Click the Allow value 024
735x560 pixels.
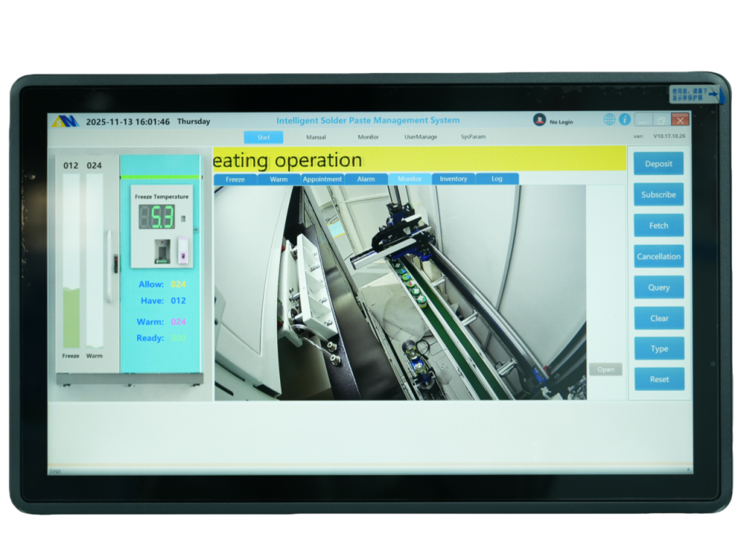tap(178, 284)
